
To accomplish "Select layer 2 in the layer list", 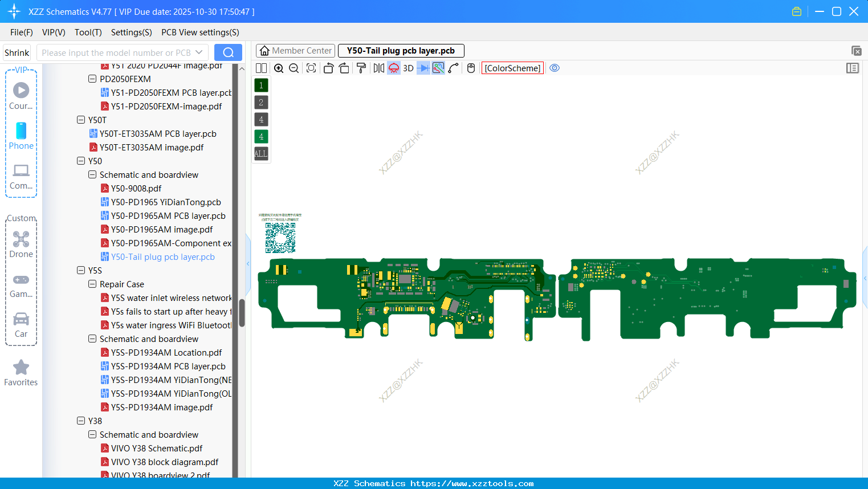I will coord(260,102).
